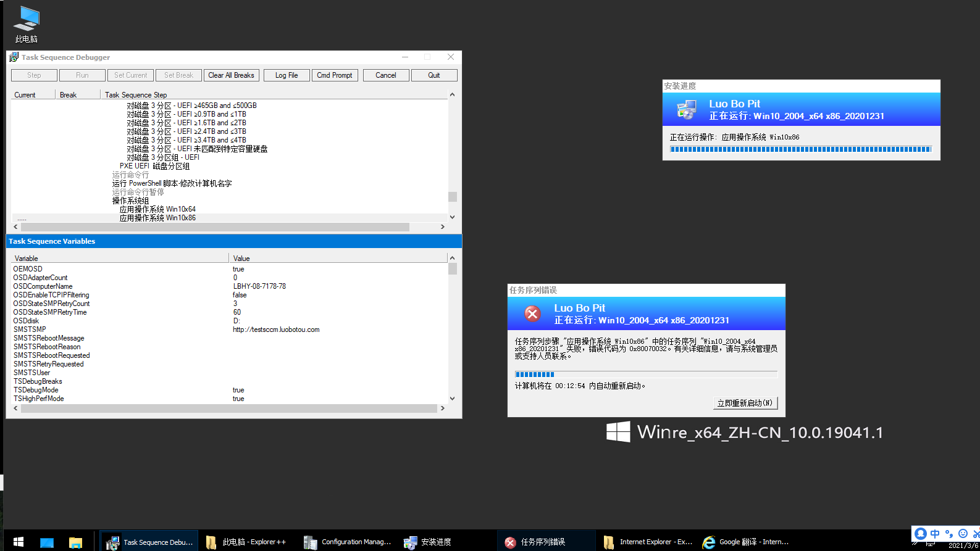
Task: Select step UEFI ≥465GB and ≤500GB
Action: coord(191,106)
